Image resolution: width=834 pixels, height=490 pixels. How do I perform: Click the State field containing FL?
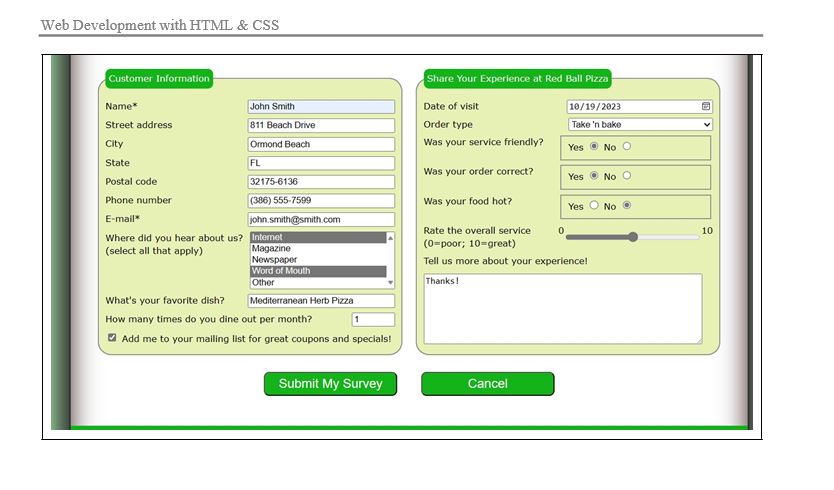(x=321, y=163)
